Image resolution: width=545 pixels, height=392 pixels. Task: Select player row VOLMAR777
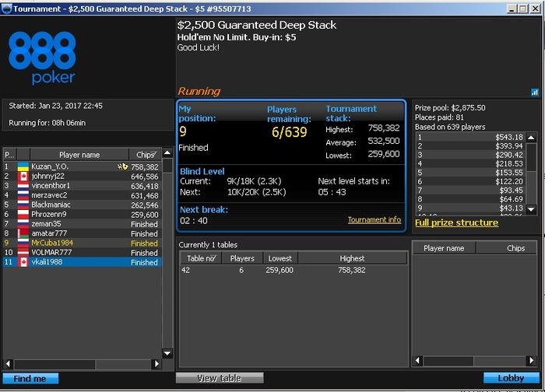(82, 253)
